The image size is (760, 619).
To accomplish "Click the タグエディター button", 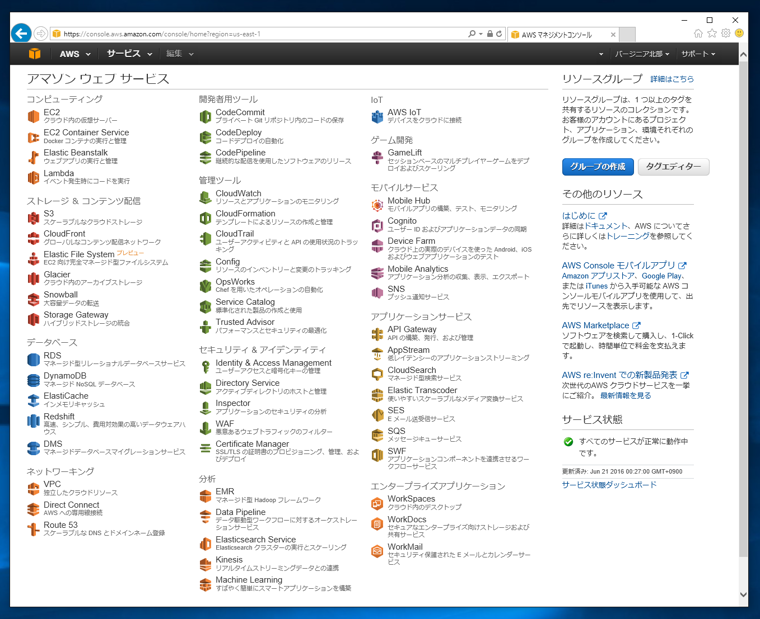I will click(673, 167).
